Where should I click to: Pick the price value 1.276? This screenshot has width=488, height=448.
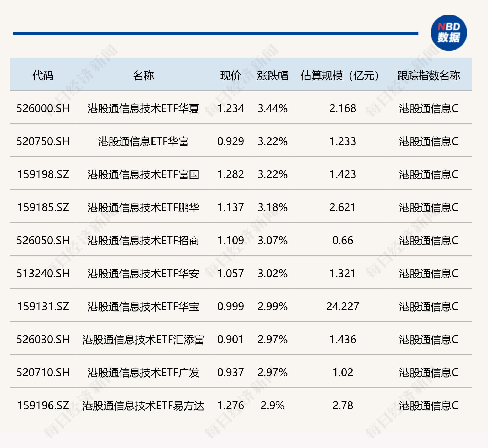pyautogui.click(x=231, y=406)
